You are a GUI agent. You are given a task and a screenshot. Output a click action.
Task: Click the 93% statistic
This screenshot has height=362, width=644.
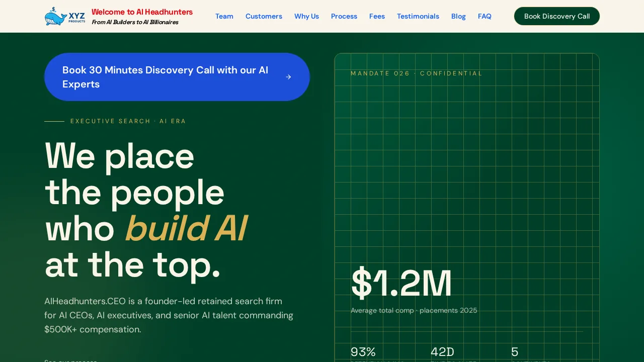pyautogui.click(x=363, y=351)
